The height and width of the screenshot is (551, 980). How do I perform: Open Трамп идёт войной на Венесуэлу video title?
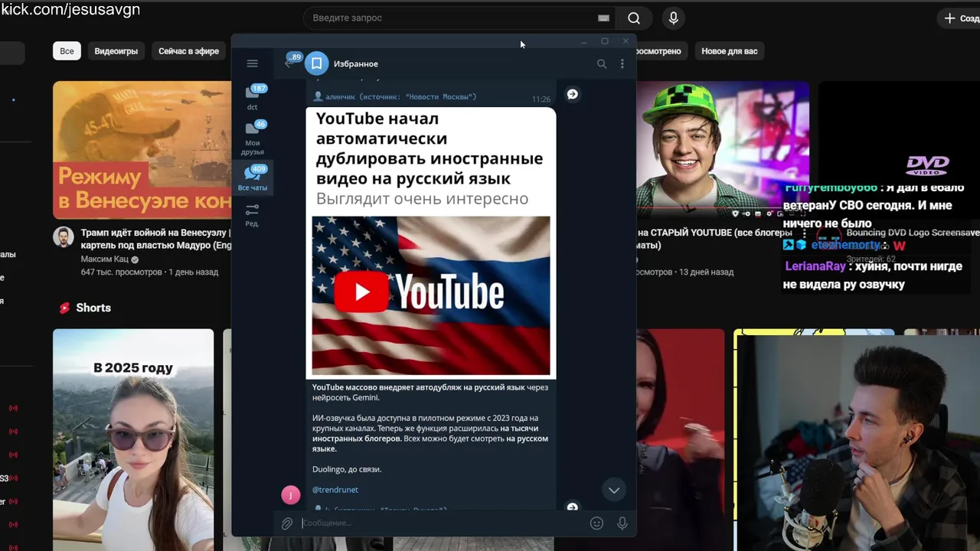coord(155,239)
